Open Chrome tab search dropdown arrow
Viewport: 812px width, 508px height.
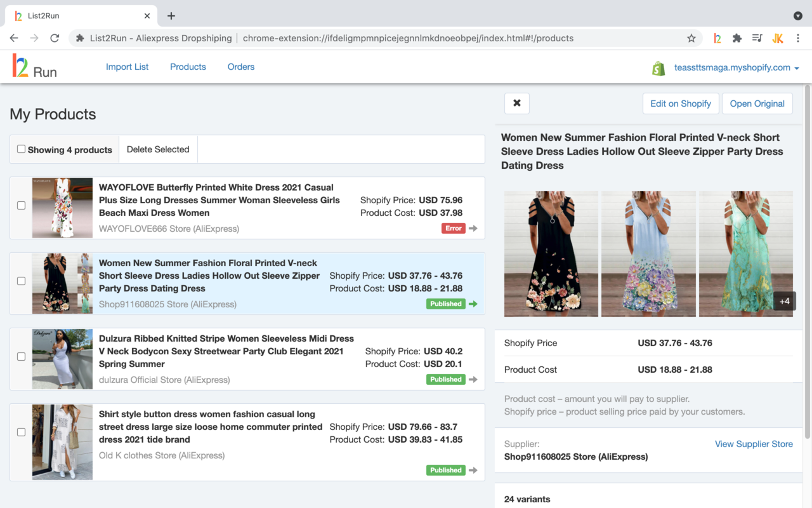(798, 16)
